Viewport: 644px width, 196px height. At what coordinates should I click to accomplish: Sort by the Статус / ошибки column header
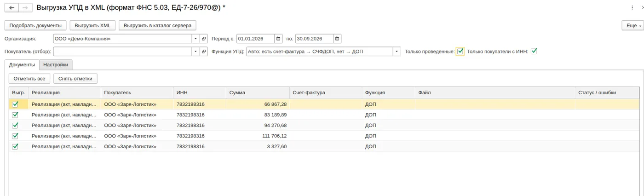(607, 92)
